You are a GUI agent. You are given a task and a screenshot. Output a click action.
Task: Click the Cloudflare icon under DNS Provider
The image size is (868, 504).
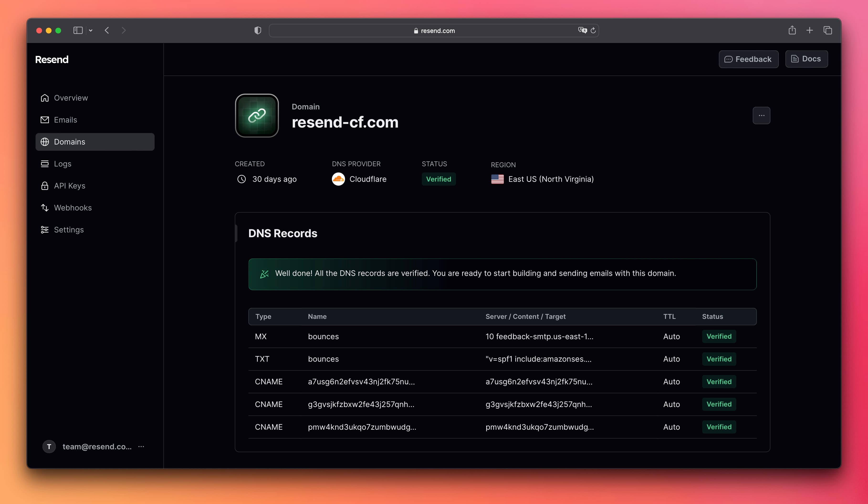tap(338, 179)
